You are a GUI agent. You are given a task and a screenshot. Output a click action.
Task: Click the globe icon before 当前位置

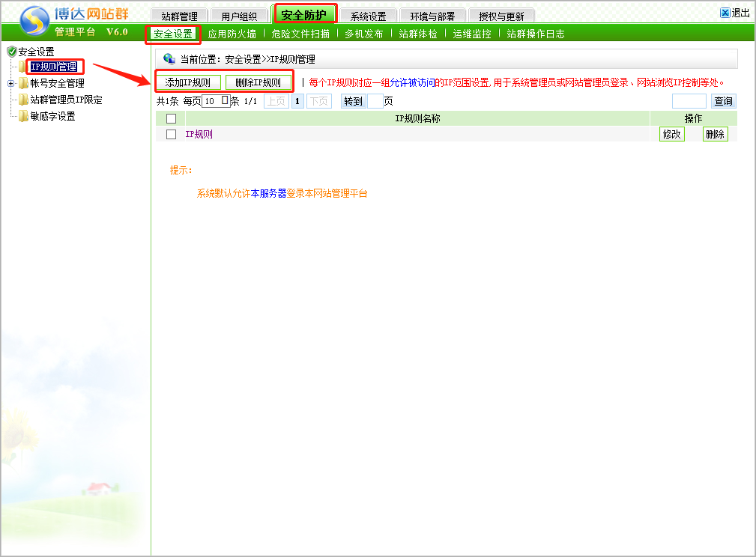pyautogui.click(x=169, y=58)
